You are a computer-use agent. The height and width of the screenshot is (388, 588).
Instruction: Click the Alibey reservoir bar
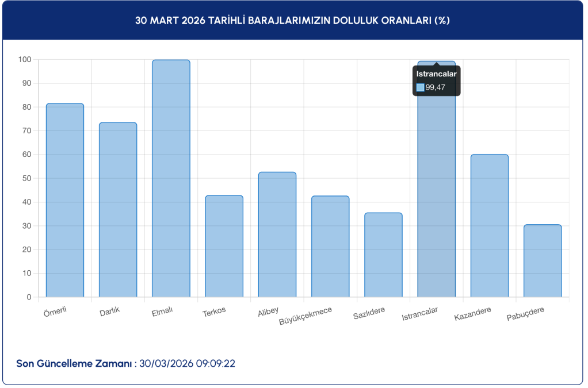[x=277, y=235]
